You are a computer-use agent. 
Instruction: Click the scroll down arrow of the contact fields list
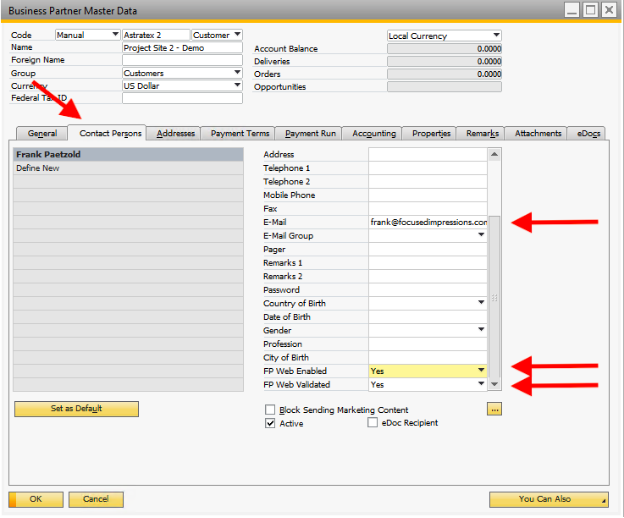[494, 385]
